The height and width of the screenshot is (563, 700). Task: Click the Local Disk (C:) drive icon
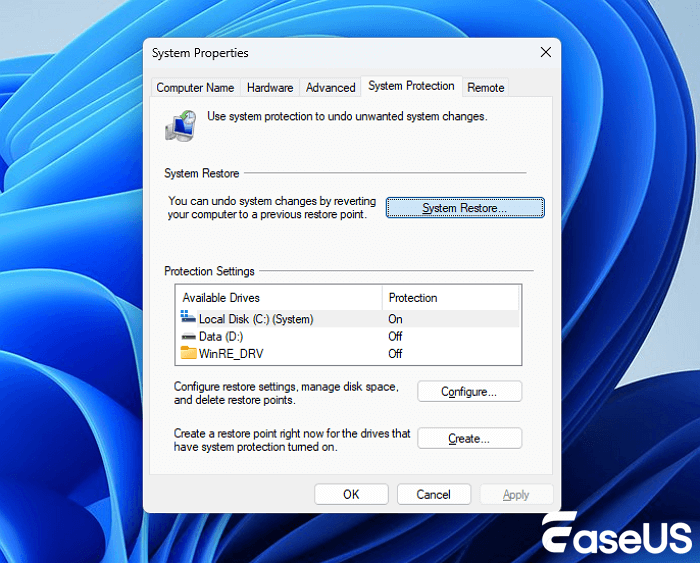tap(188, 317)
